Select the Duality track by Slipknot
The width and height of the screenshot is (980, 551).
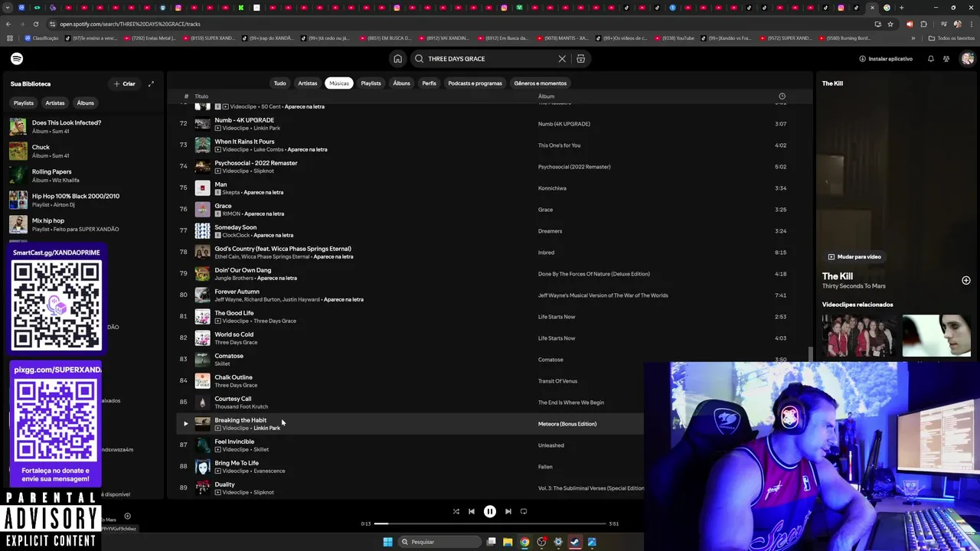click(224, 484)
